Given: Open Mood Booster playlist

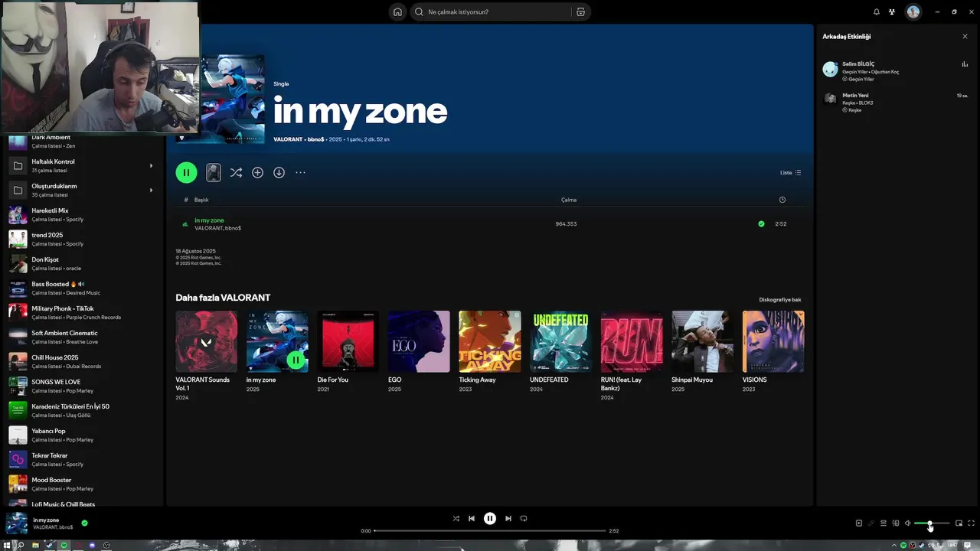Looking at the screenshot, I should (81, 484).
